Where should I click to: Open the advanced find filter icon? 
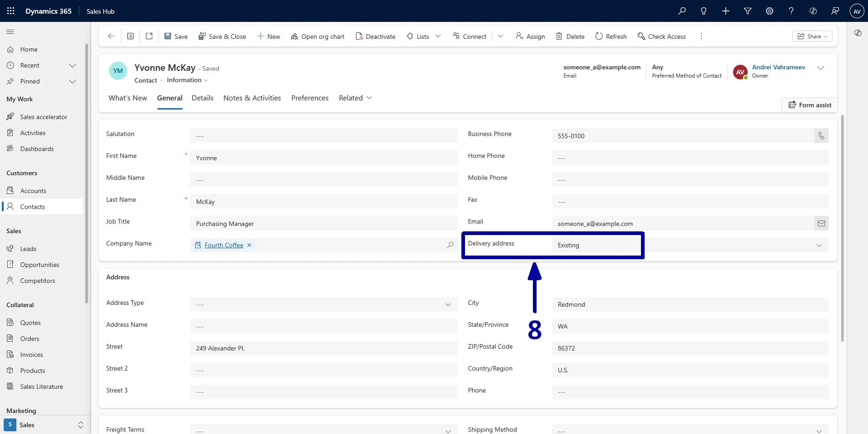pos(748,11)
